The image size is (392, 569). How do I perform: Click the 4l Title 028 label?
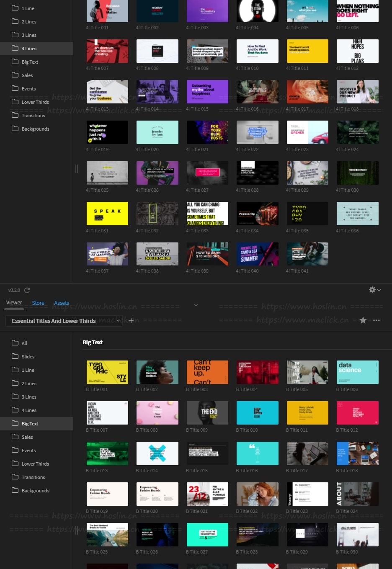pyautogui.click(x=247, y=190)
